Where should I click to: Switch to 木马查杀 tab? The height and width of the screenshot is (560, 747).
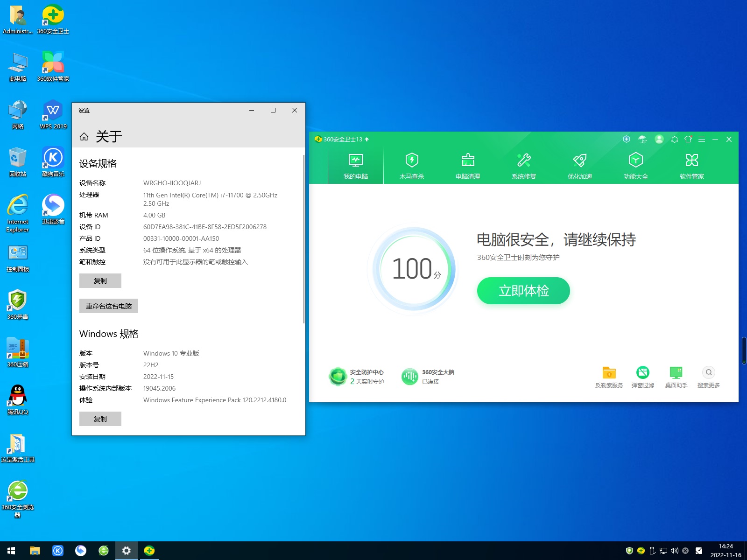tap(412, 167)
